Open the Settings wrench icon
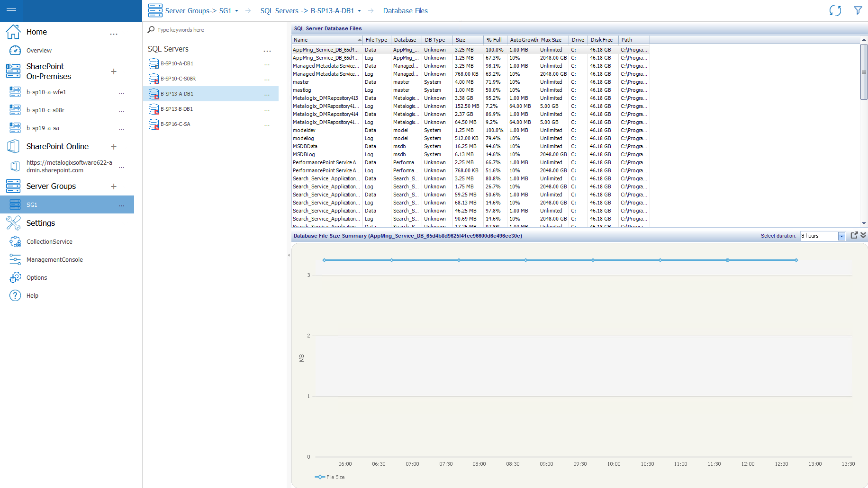The image size is (868, 488). (x=15, y=222)
